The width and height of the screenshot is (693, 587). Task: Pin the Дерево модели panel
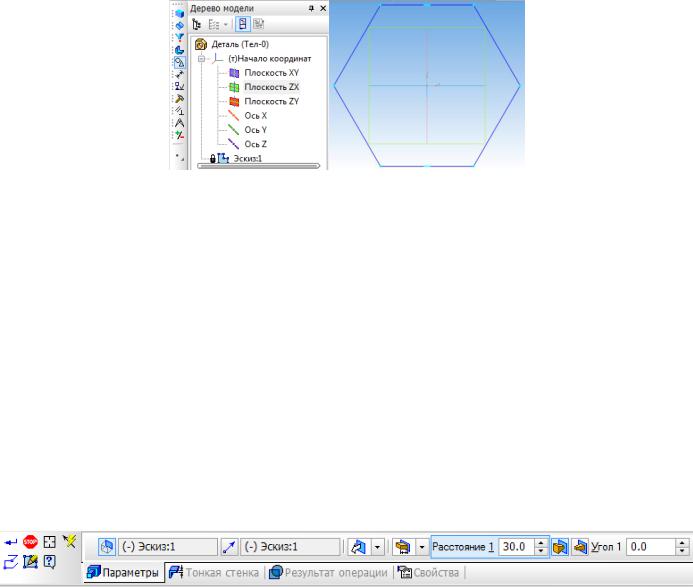(x=311, y=8)
